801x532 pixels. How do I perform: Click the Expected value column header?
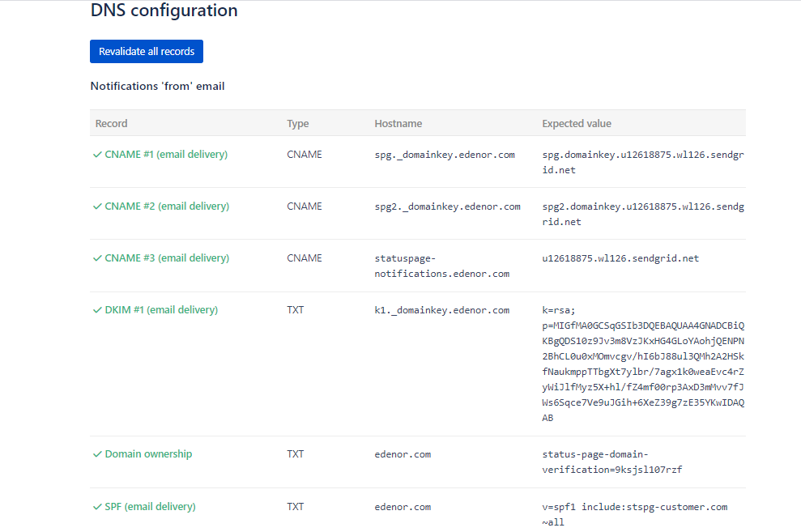pos(577,123)
